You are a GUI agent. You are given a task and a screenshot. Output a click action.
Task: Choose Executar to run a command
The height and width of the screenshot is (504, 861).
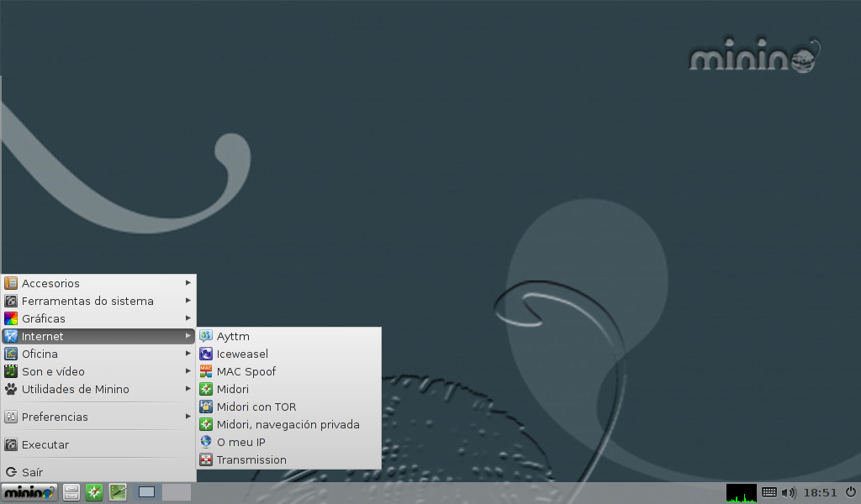pos(99,444)
